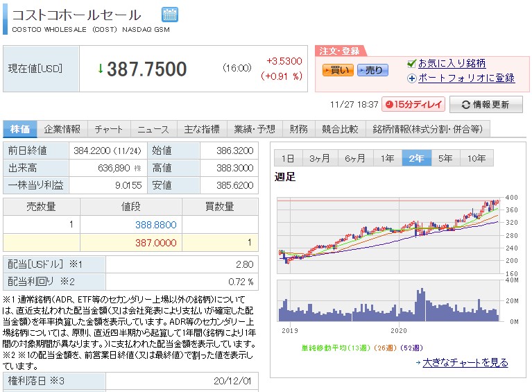
Task: Open the 主な指標 tab
Action: coord(202,129)
